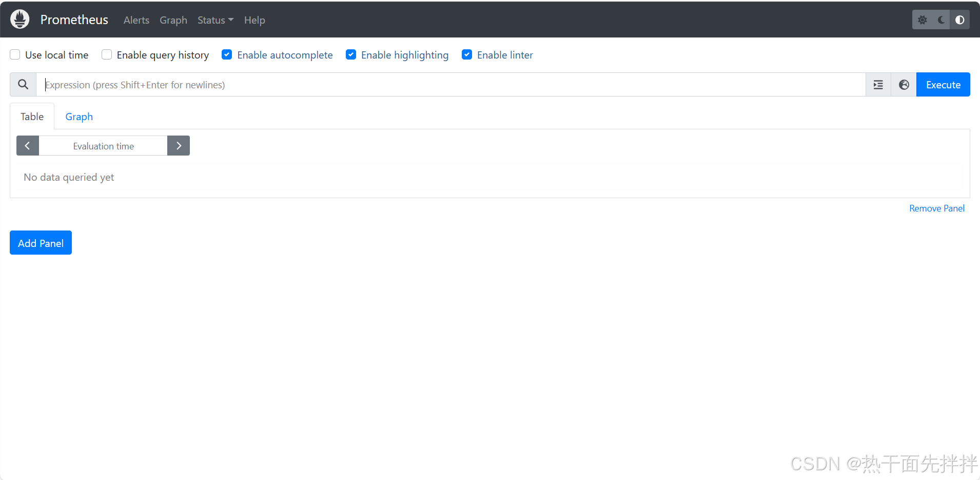
Task: Open the Graph item in navbar
Action: (x=173, y=20)
